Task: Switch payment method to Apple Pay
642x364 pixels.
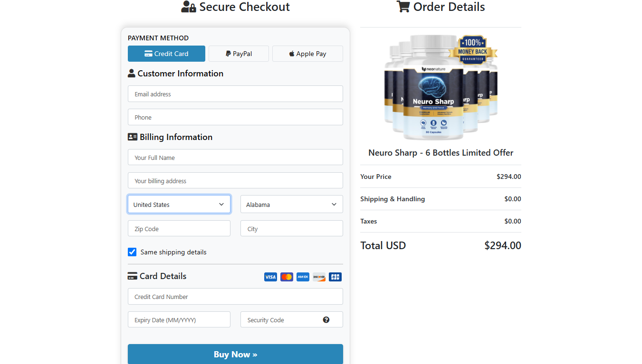Action: tap(307, 54)
